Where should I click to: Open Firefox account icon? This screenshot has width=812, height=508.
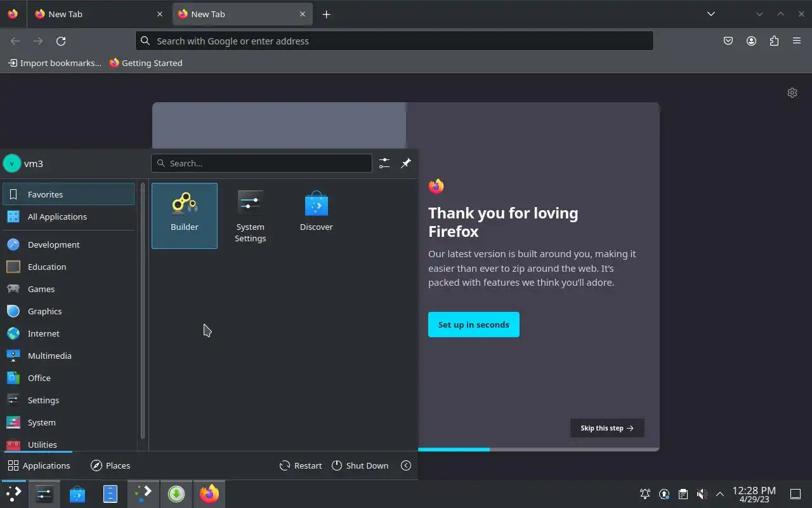click(751, 41)
